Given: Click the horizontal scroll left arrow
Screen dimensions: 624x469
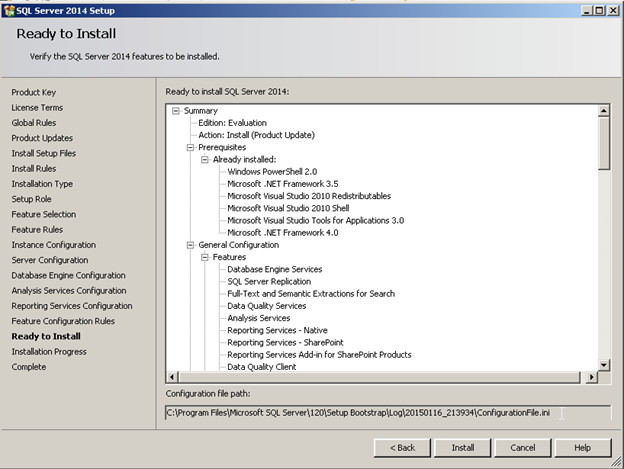Looking at the screenshot, I should pos(172,377).
